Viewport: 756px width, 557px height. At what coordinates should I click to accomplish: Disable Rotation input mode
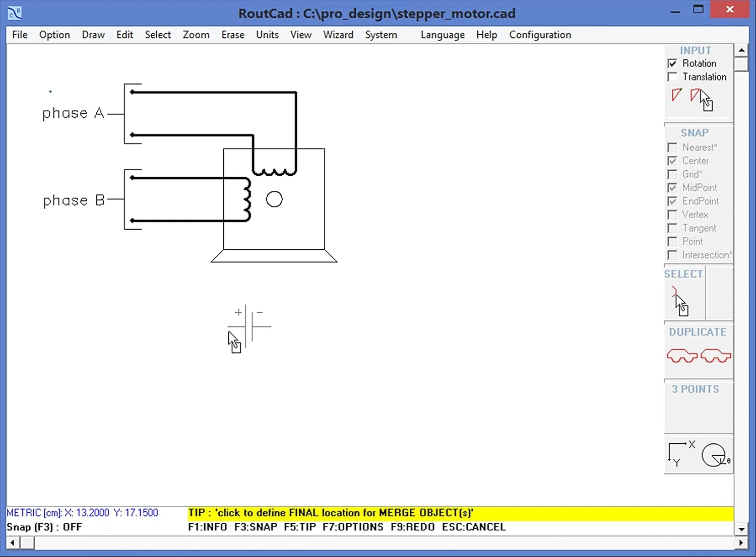coord(673,63)
